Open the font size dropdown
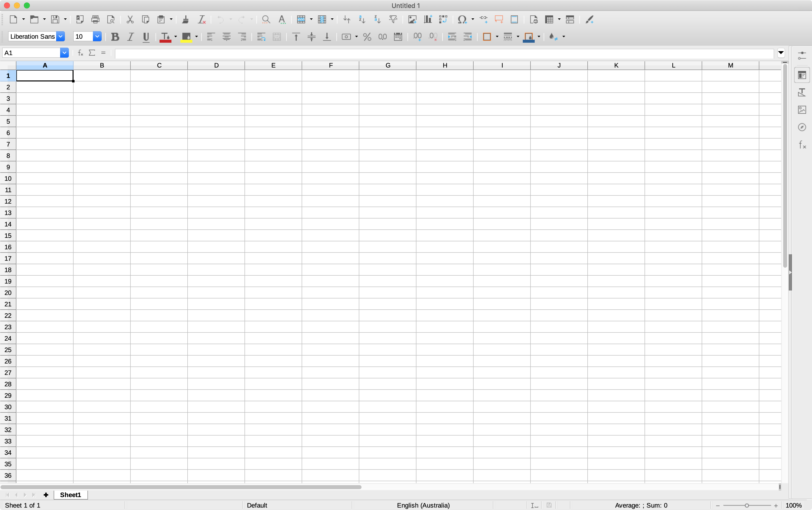Image resolution: width=812 pixels, height=510 pixels. 97,37
